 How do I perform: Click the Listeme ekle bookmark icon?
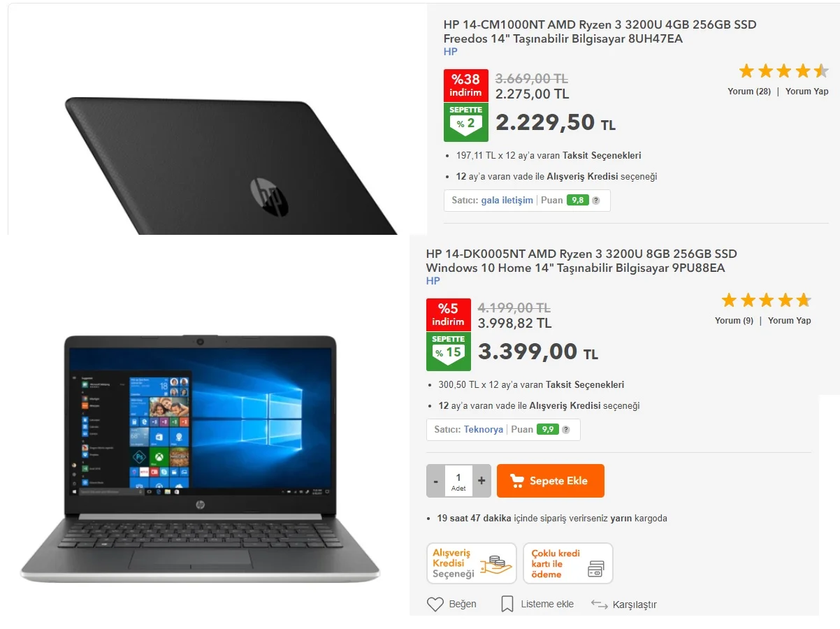point(507,604)
